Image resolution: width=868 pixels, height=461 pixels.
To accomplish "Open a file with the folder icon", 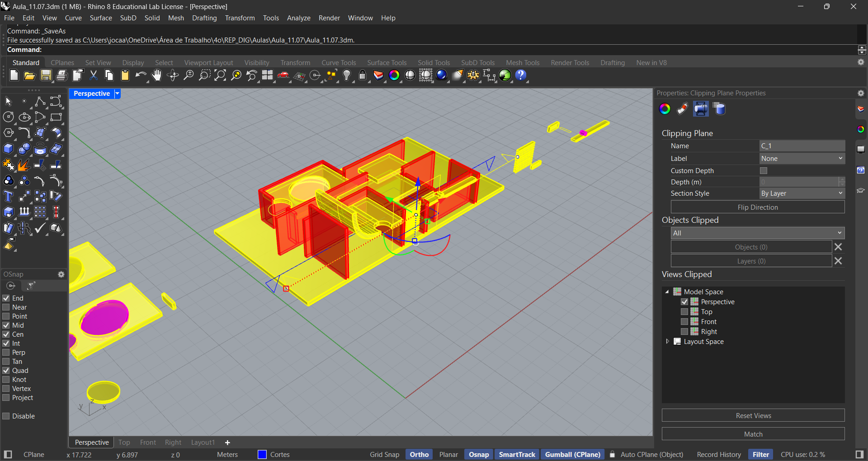I will [x=30, y=75].
